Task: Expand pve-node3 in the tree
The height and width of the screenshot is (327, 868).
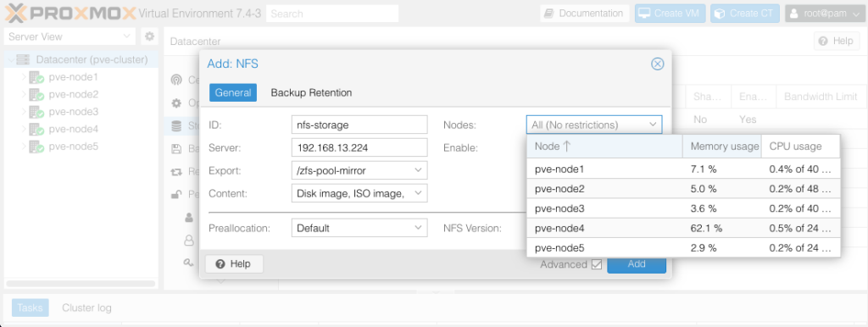Action: [x=24, y=113]
